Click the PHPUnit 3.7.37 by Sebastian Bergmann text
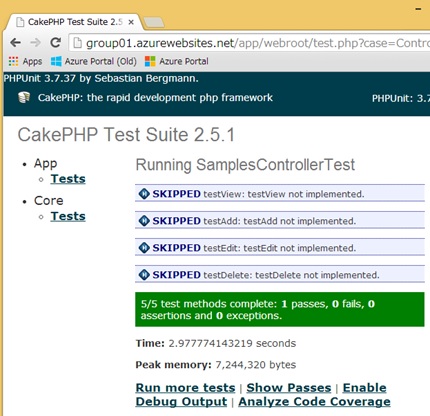The height and width of the screenshot is (416, 430). pos(101,78)
